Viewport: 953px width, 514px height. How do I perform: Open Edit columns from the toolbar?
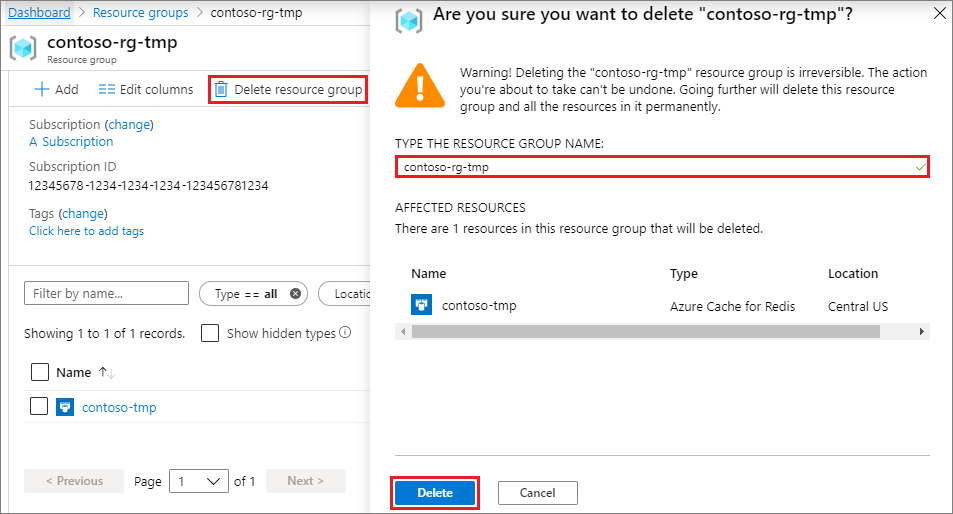[x=146, y=89]
